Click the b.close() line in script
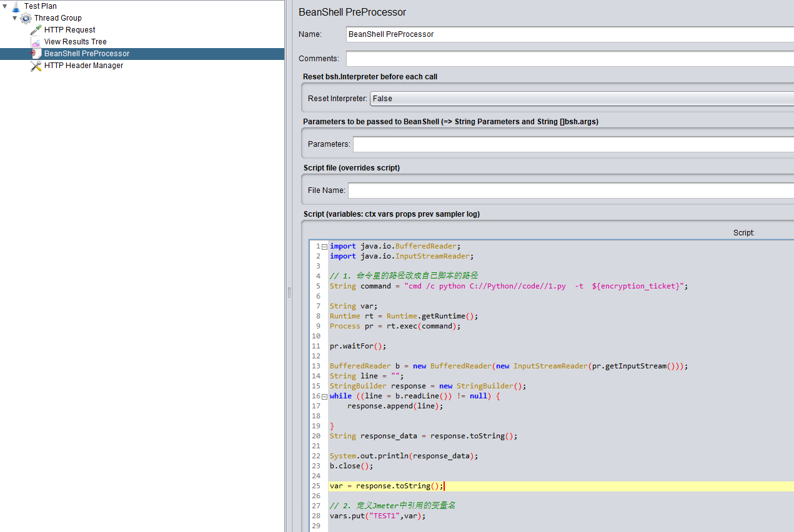Screen dimensions: 794x532 click(x=351, y=466)
